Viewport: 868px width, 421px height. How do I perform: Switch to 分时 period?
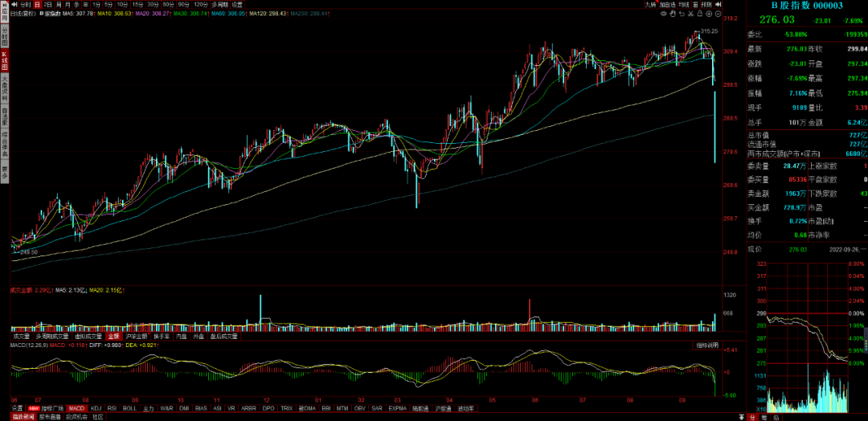26,4
